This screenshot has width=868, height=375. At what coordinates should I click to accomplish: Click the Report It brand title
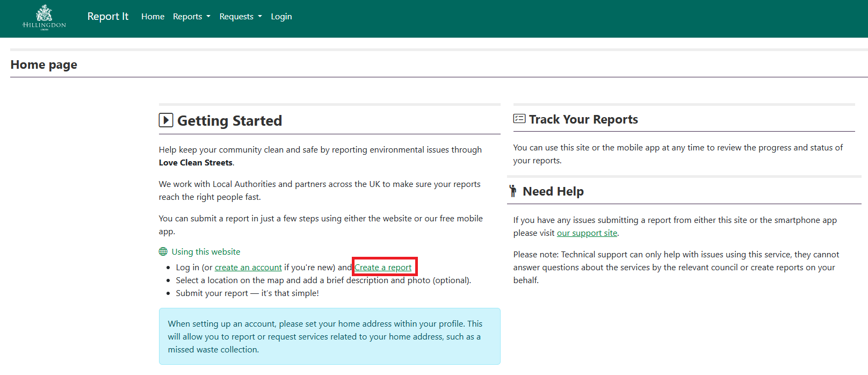click(108, 16)
